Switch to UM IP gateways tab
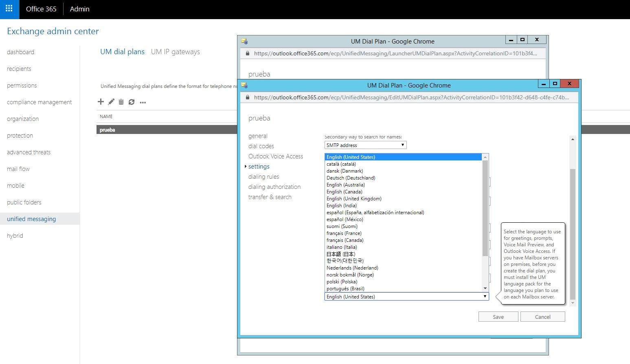This screenshot has width=630, height=364. click(x=175, y=52)
